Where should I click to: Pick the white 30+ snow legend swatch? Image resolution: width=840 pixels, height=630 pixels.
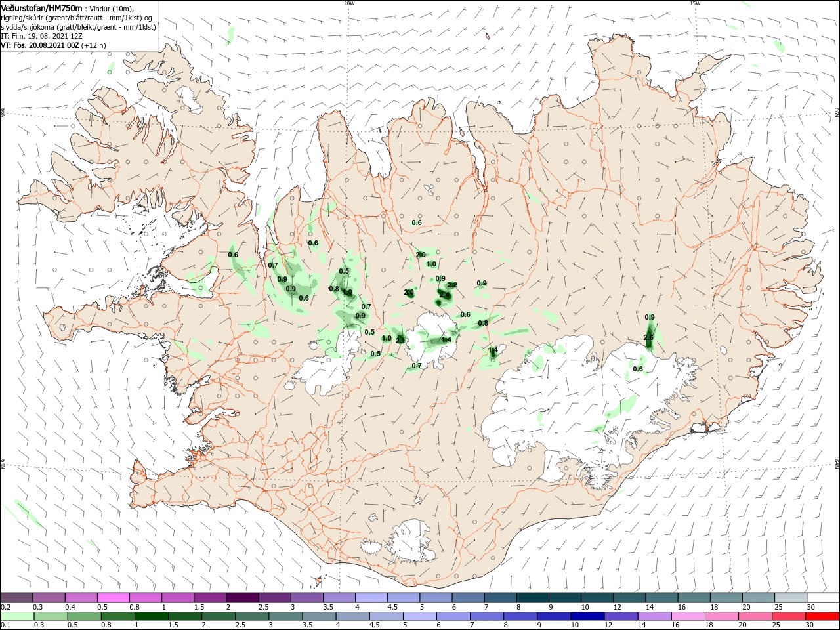pyautogui.click(x=824, y=598)
